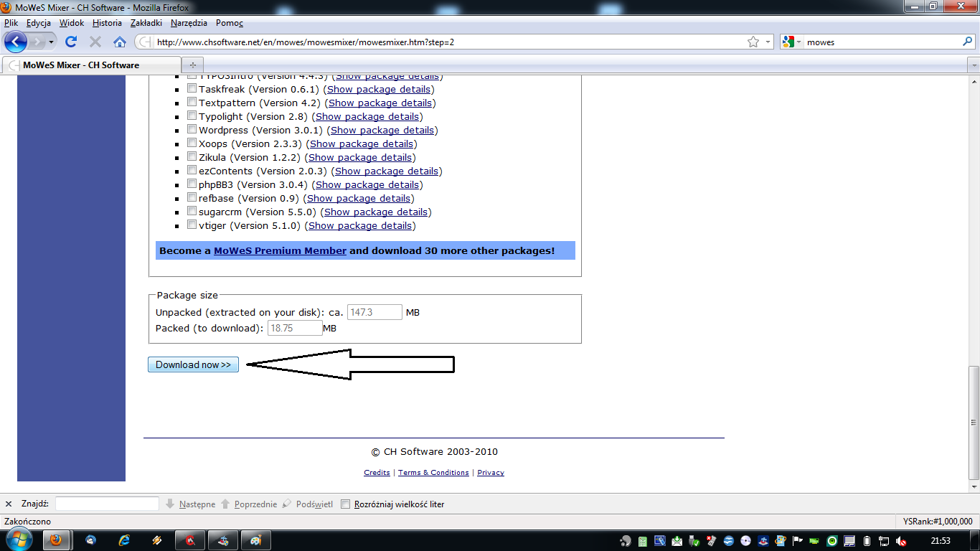Click the Packed size field showing 18.75
980x551 pixels.
pos(295,328)
